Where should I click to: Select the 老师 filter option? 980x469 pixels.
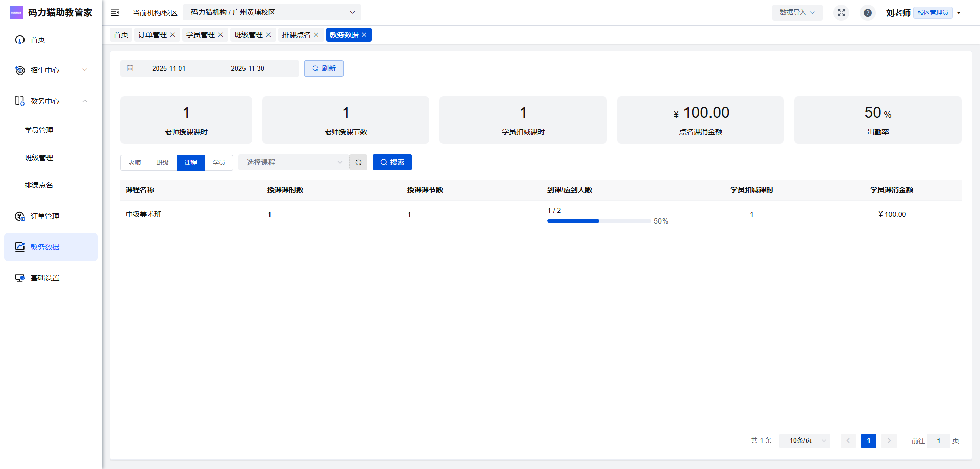pos(135,162)
